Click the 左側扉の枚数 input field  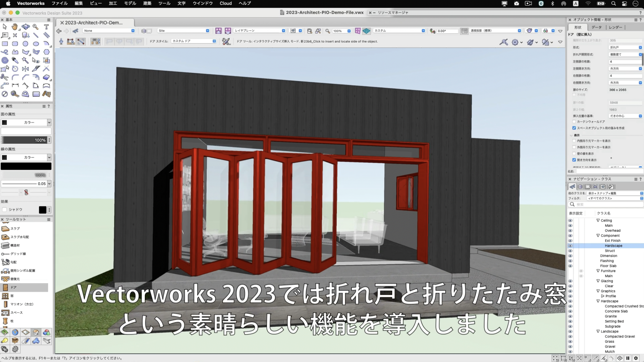pyautogui.click(x=625, y=62)
